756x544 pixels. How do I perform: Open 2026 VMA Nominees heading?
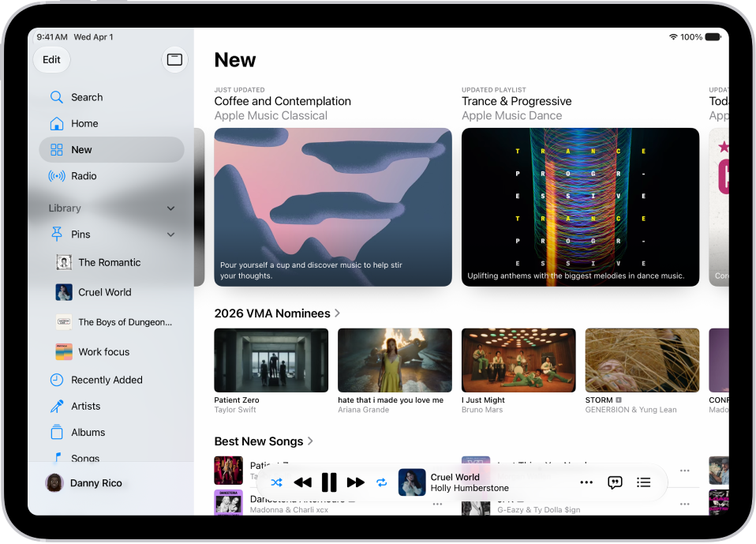coord(272,313)
